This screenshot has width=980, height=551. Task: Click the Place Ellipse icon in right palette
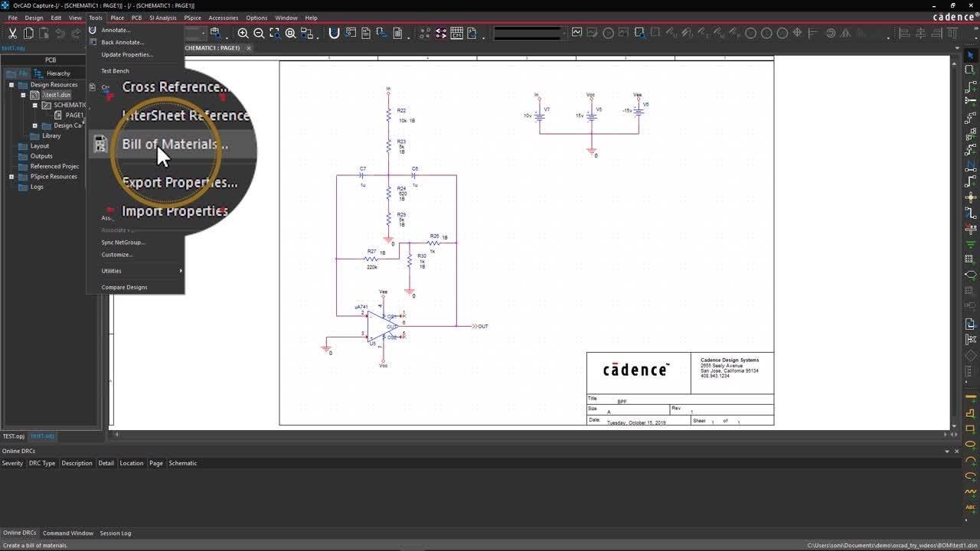[x=970, y=445]
